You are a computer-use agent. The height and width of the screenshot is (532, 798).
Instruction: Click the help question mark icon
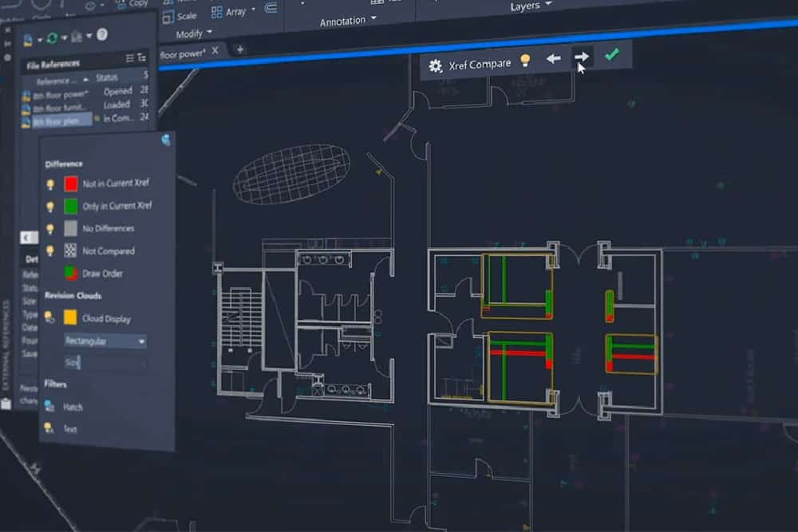[x=102, y=35]
